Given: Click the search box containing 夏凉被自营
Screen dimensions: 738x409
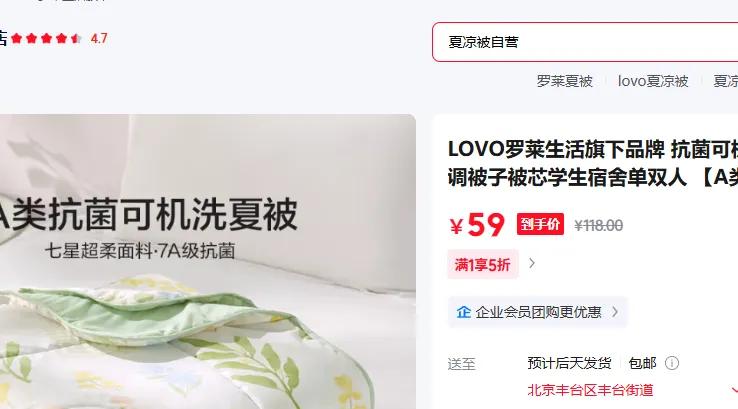Looking at the screenshot, I should pos(585,42).
